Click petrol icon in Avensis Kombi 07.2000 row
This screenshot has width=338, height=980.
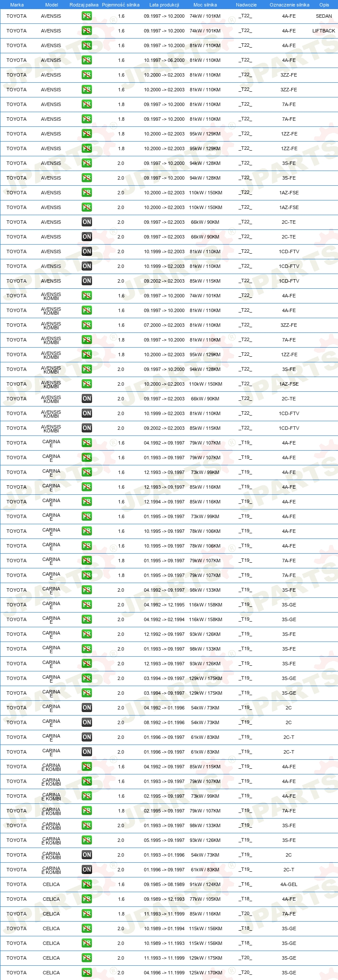pyautogui.click(x=87, y=325)
